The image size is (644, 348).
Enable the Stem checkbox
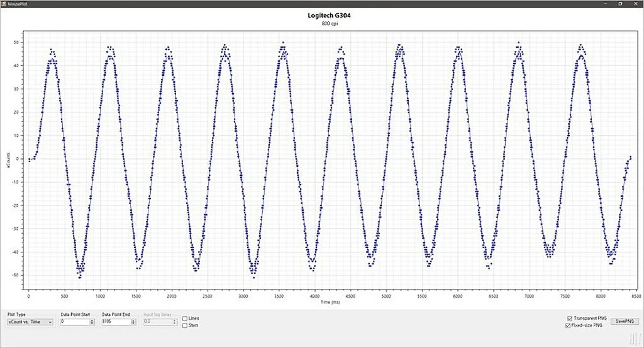(x=185, y=325)
